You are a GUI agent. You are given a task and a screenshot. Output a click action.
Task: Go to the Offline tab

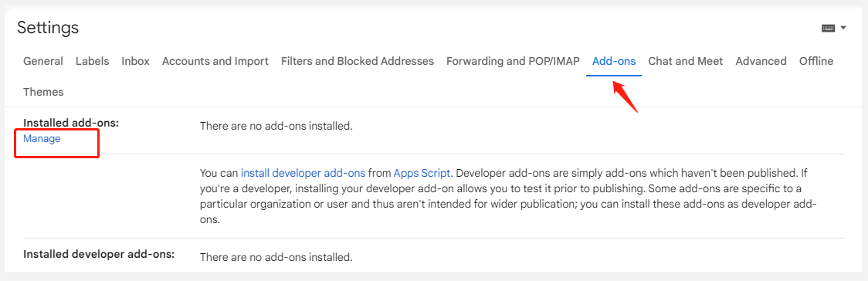(816, 61)
